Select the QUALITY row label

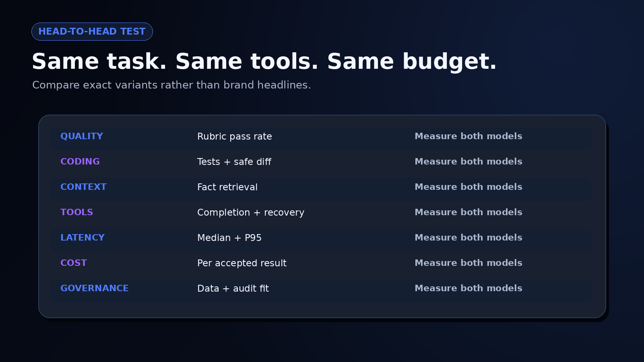click(x=82, y=136)
